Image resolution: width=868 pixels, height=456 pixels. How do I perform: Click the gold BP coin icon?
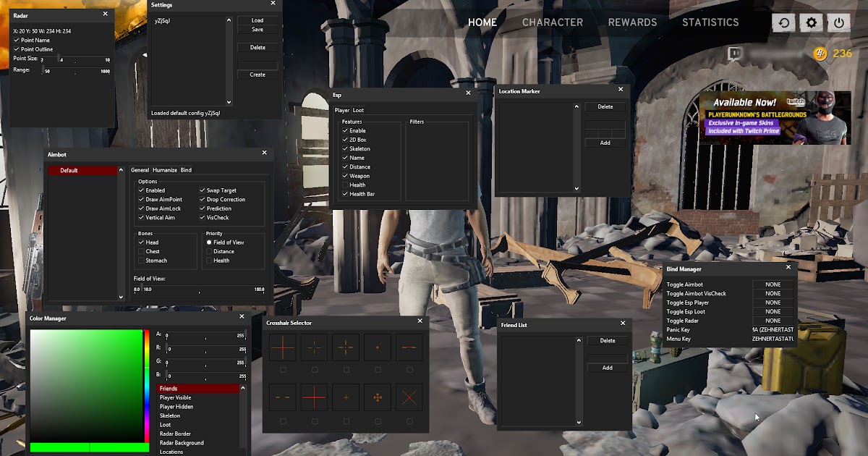(820, 53)
